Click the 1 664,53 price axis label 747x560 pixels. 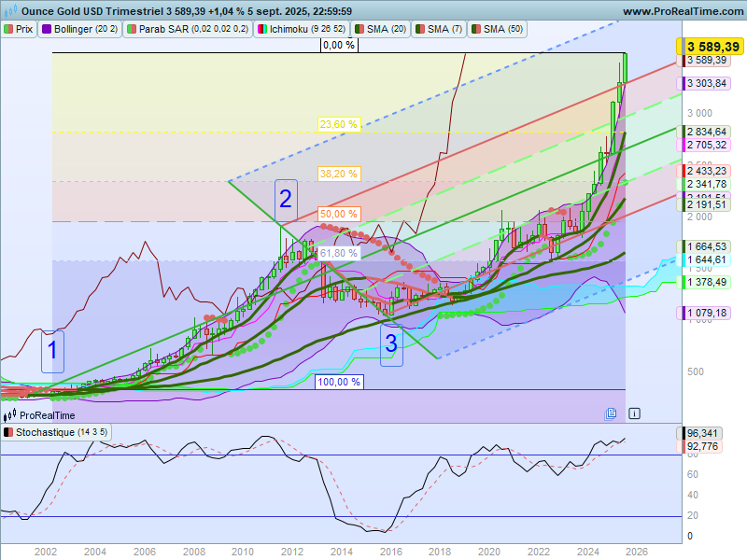pyautogui.click(x=704, y=246)
